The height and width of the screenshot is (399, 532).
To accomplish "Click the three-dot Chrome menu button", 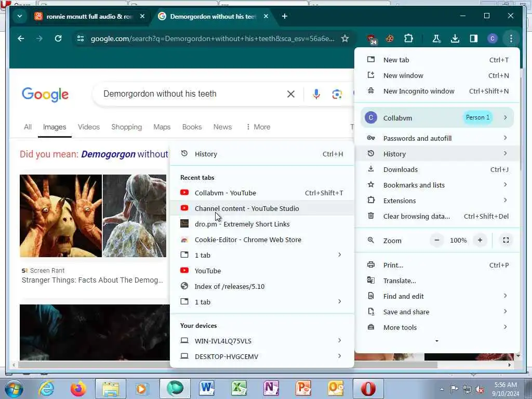I will tap(511, 38).
